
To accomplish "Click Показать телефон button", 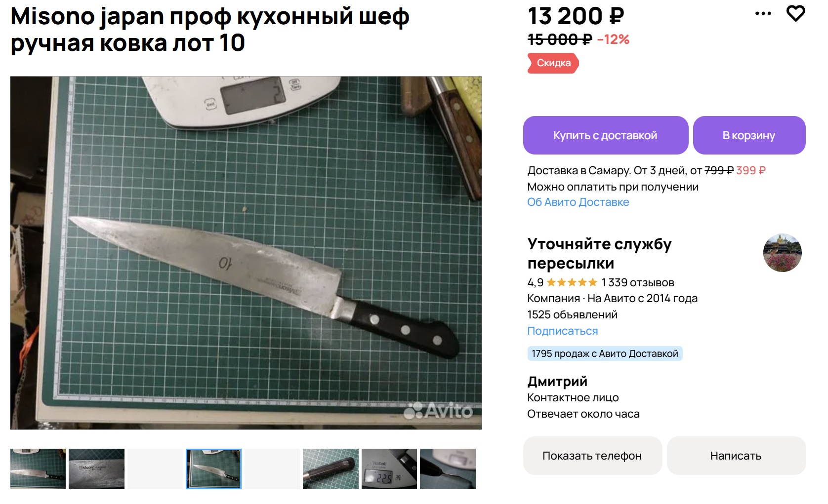I will 592,456.
